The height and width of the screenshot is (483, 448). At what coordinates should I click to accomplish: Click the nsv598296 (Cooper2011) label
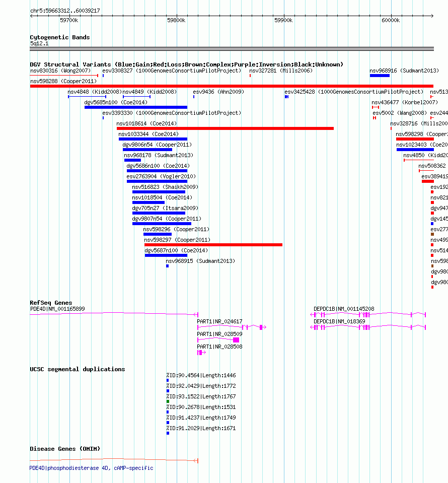click(x=176, y=230)
